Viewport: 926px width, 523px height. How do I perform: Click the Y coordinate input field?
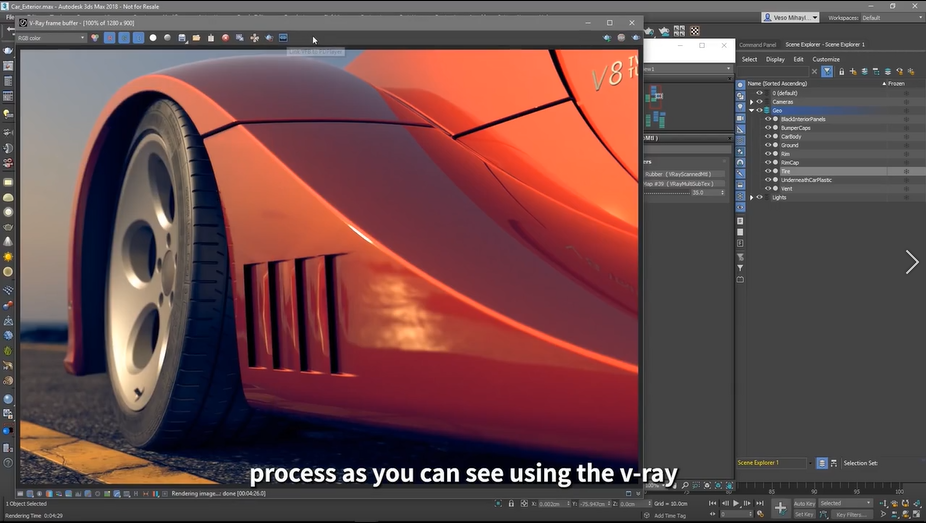pos(594,504)
